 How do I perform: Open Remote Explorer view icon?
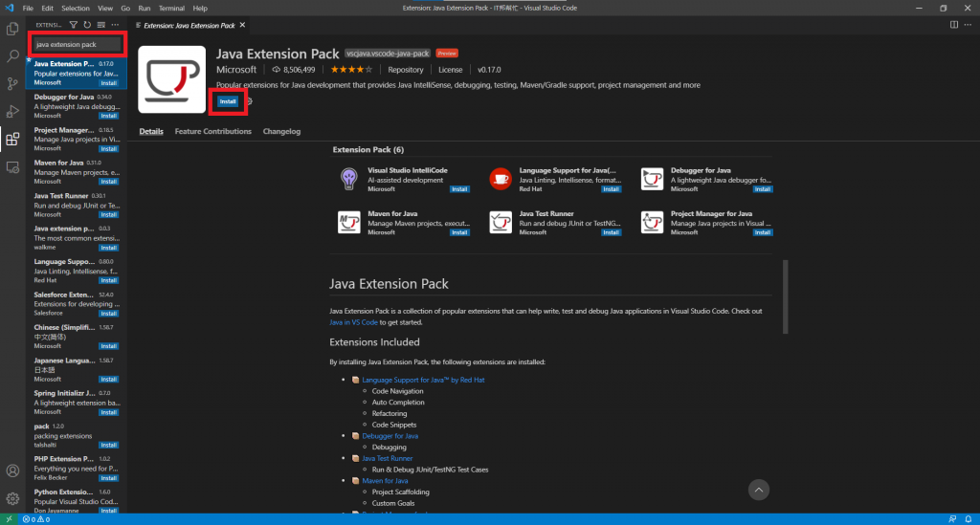[x=12, y=167]
